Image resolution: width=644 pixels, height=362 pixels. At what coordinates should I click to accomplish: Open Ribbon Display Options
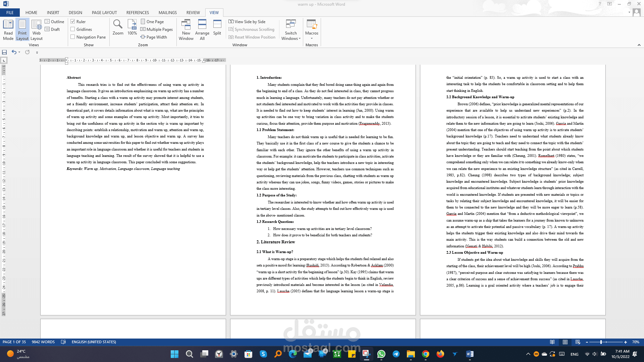tap(609, 4)
